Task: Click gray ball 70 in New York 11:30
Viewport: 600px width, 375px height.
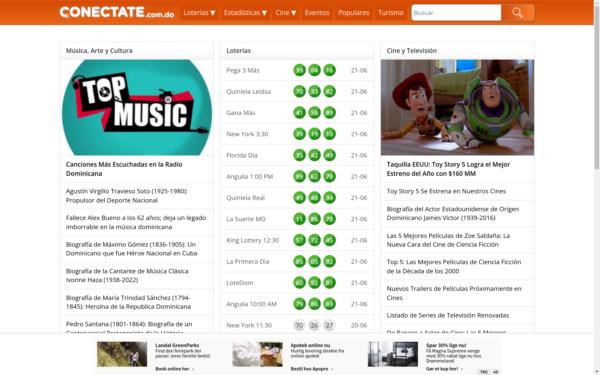Action: tap(299, 325)
